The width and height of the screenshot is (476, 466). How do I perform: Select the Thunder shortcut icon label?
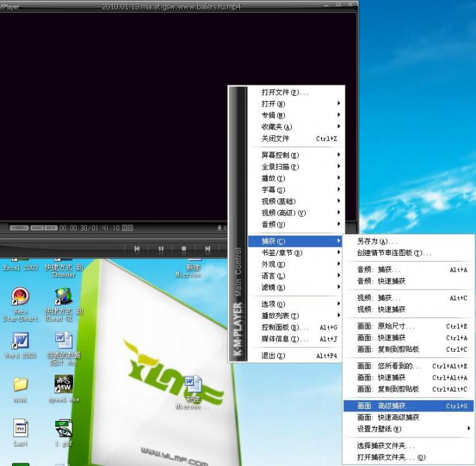click(x=63, y=271)
